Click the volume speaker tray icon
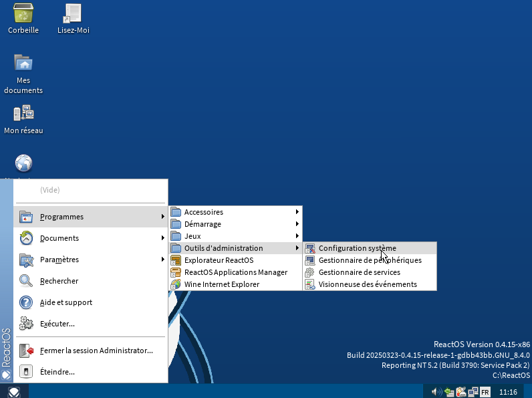This screenshot has width=532, height=398. tap(436, 391)
